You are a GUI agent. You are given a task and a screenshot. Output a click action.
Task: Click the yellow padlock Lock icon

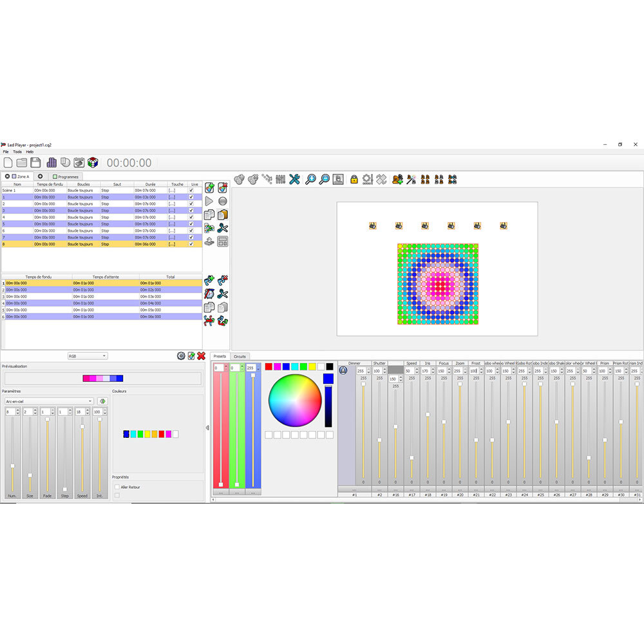pyautogui.click(x=354, y=179)
